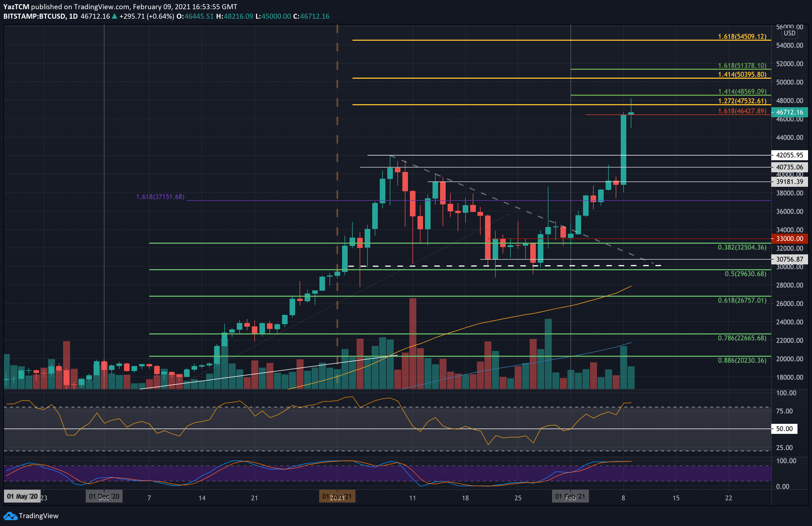Click the TradingView cloud logo icon
The height and width of the screenshot is (526, 812).
pos(10,516)
